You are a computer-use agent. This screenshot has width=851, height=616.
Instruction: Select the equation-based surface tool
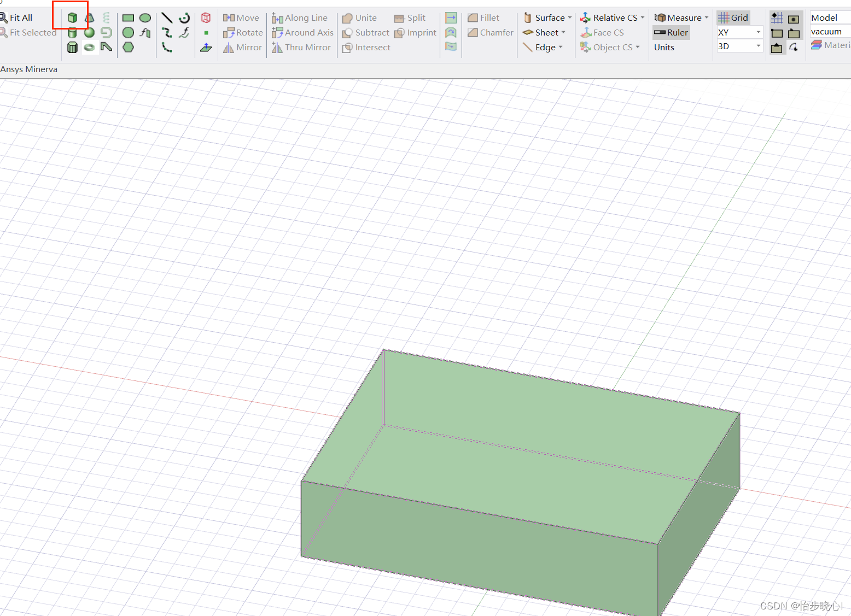click(145, 33)
